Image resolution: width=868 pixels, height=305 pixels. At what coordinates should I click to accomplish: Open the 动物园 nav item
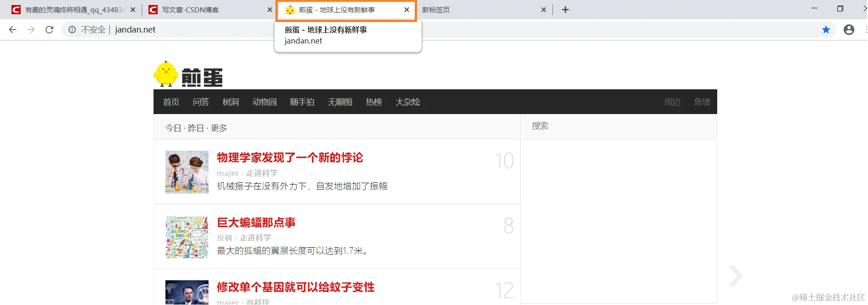(x=264, y=102)
